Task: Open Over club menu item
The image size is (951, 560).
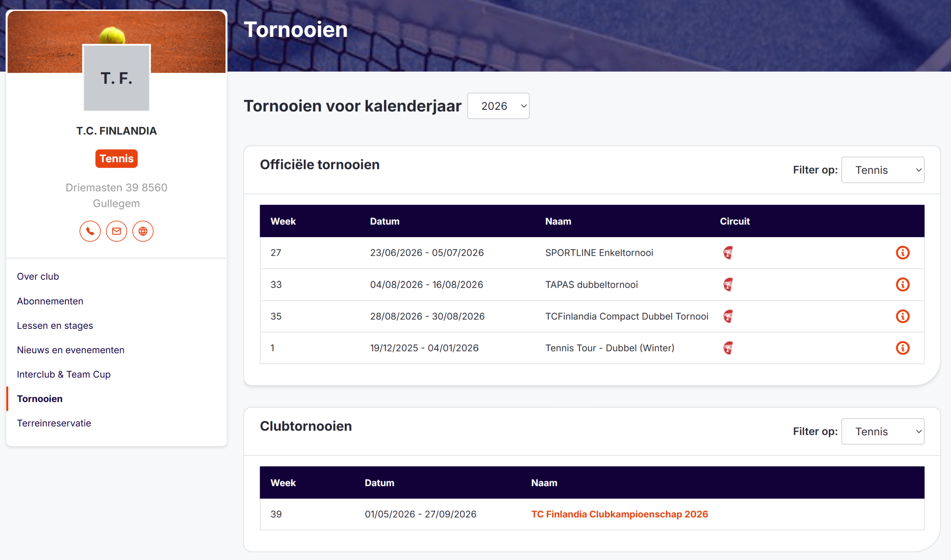Action: point(38,276)
